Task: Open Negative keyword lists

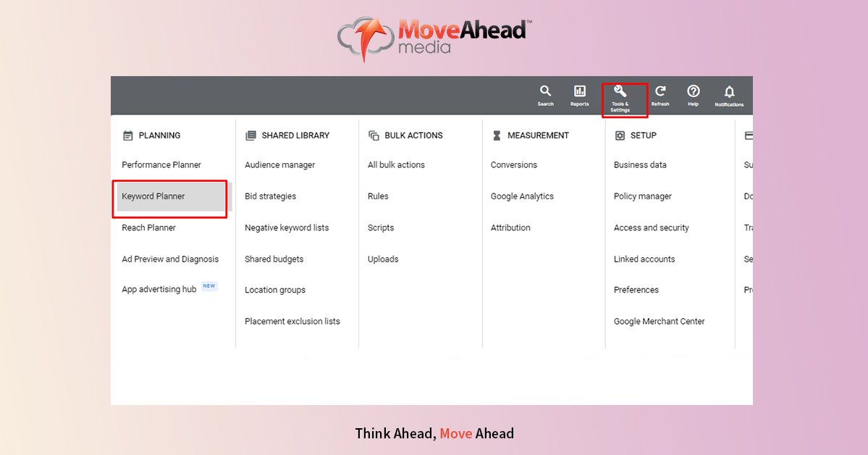Action: [x=287, y=227]
